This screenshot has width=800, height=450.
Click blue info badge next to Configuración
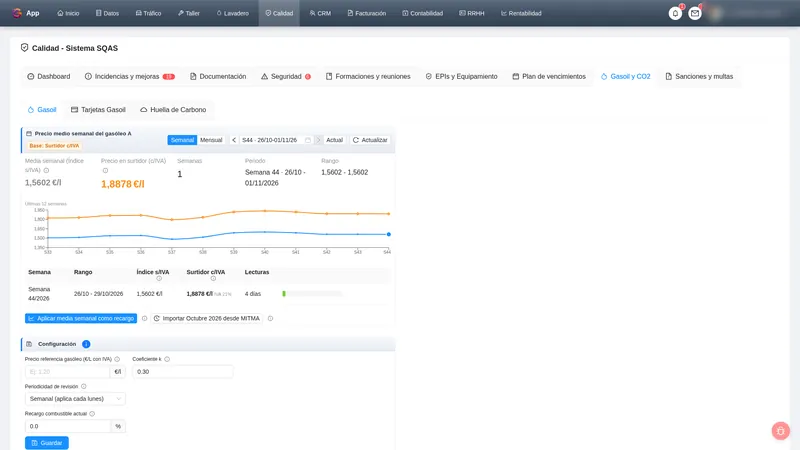pyautogui.click(x=86, y=344)
